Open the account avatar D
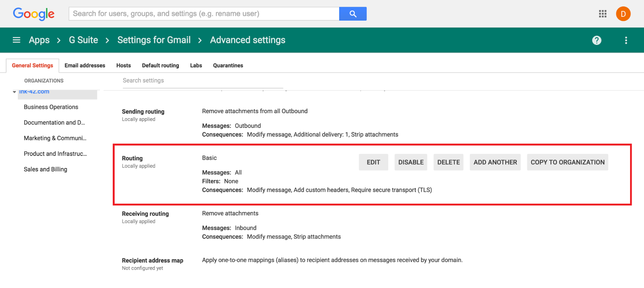This screenshot has height=288, width=644. coord(623,14)
